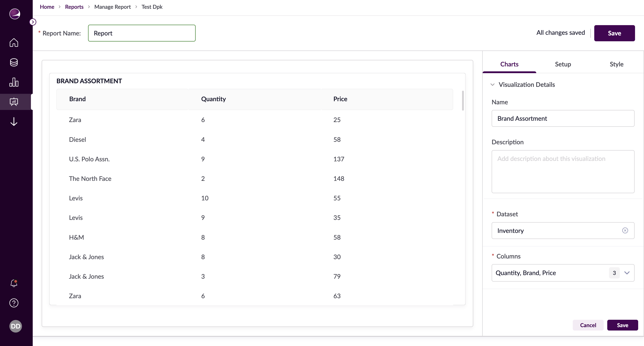Screen dimensions: 644x346
Task: Click the application logo at top left
Action: pyautogui.click(x=15, y=14)
